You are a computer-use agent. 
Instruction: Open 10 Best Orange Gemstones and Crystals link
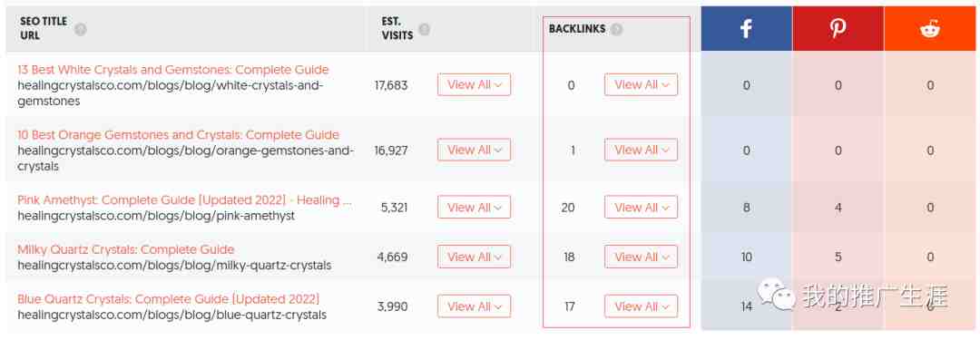pyautogui.click(x=178, y=134)
